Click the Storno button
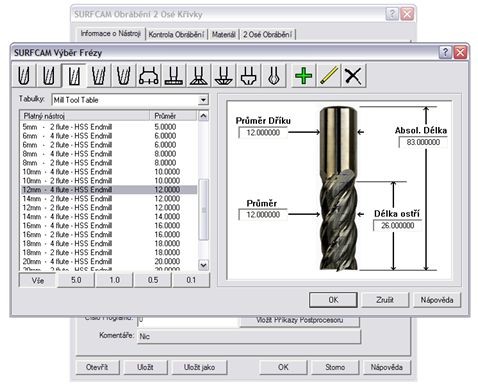Viewport: 478px width, 386px height. pyautogui.click(x=335, y=367)
